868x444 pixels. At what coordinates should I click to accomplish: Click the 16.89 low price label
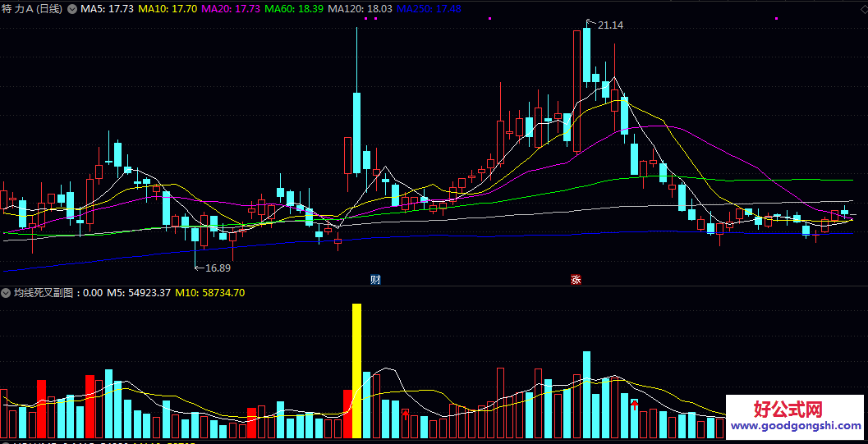click(218, 268)
